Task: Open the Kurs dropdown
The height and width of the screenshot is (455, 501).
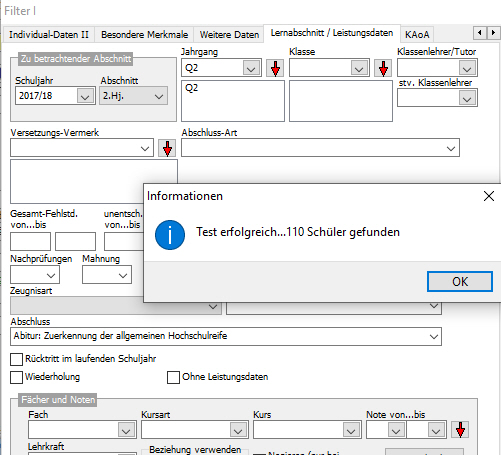Action: (x=351, y=430)
